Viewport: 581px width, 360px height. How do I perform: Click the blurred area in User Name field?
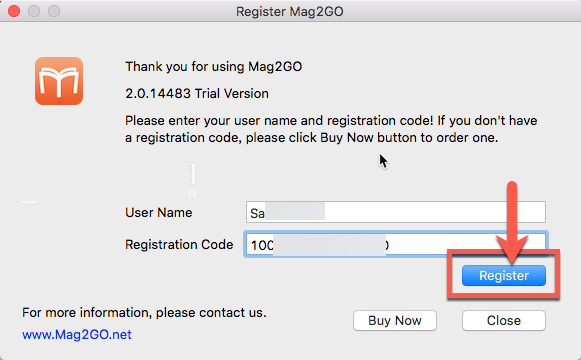(x=295, y=212)
